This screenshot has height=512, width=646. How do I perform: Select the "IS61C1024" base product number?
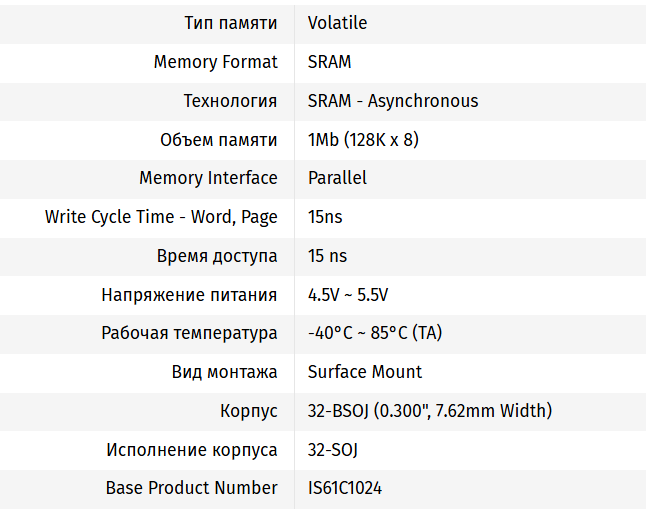click(x=345, y=488)
